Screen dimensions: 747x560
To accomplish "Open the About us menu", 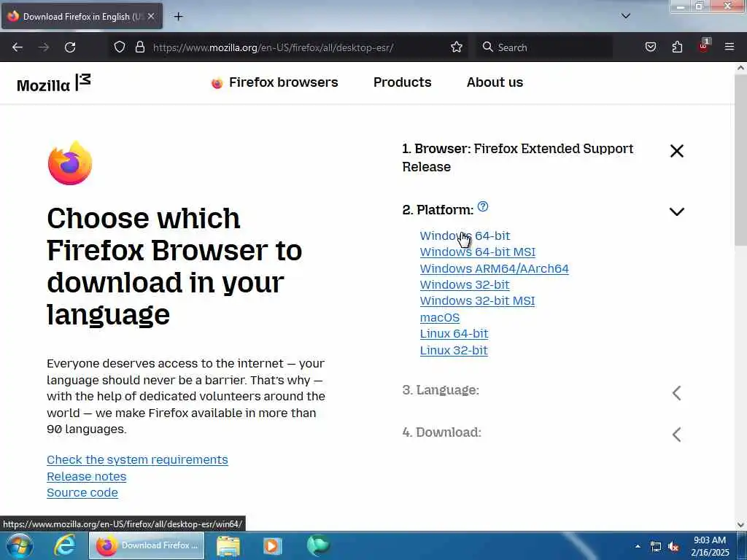I will click(495, 82).
